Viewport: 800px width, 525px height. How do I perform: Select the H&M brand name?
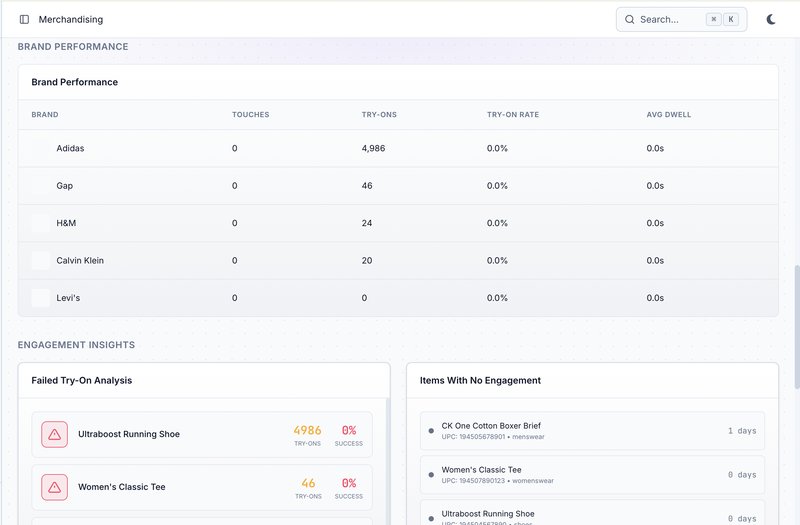pos(66,223)
